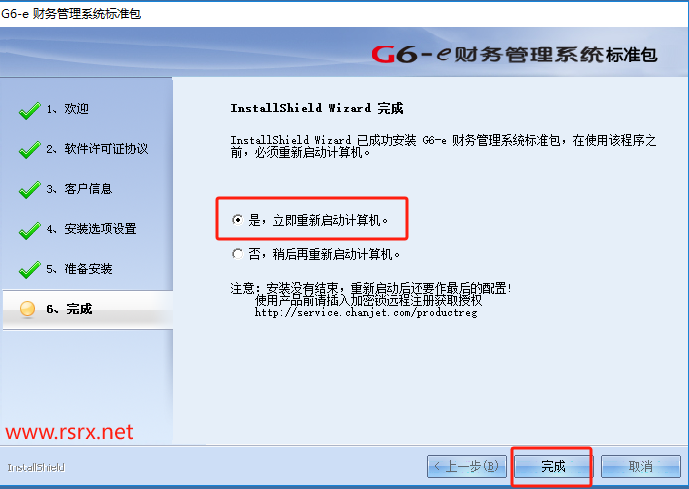Click the 完成 finish button

tap(552, 466)
